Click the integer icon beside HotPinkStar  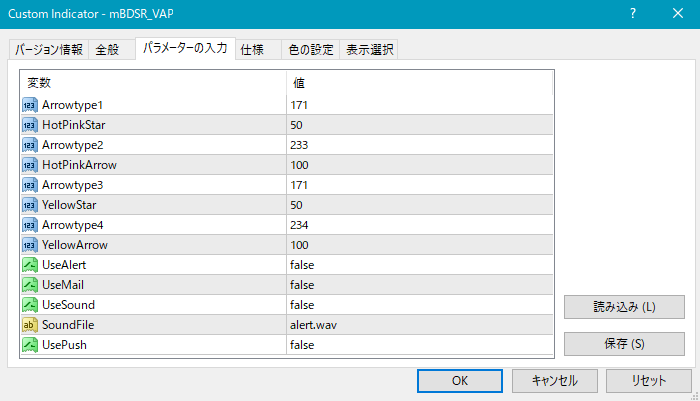pyautogui.click(x=29, y=125)
